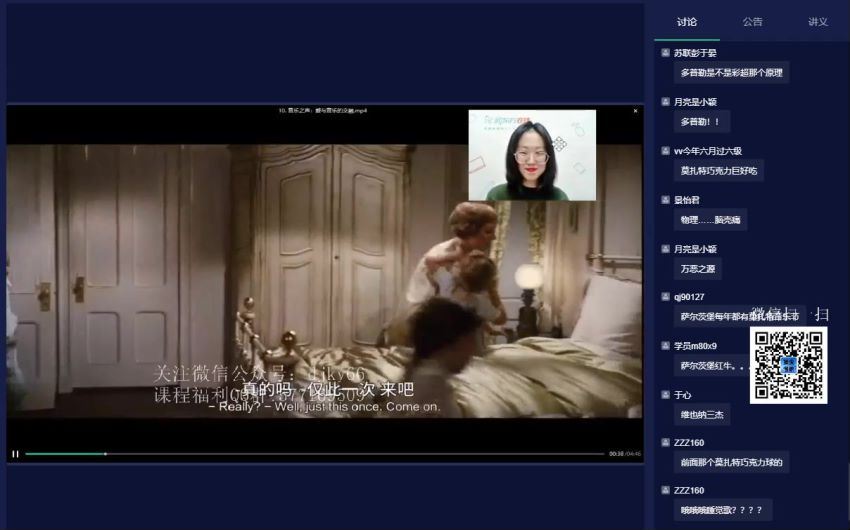Viewport: 850px width, 530px height.
Task: Click message 维也纳三杰
Action: click(702, 415)
